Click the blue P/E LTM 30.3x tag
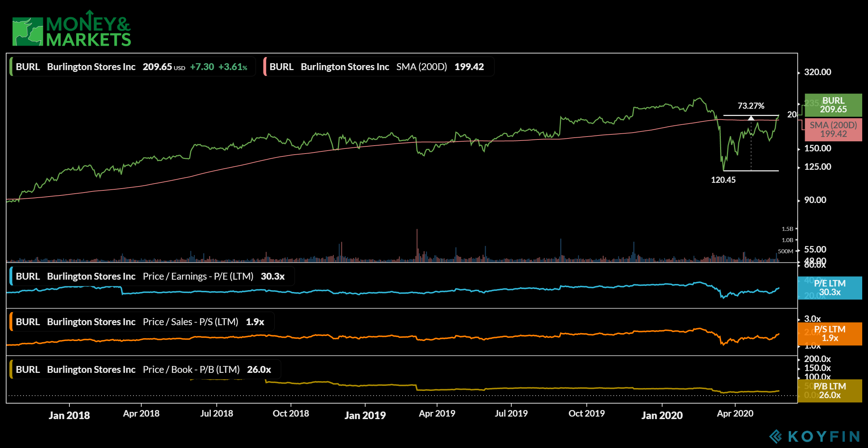Image resolution: width=868 pixels, height=448 pixels. tap(830, 288)
